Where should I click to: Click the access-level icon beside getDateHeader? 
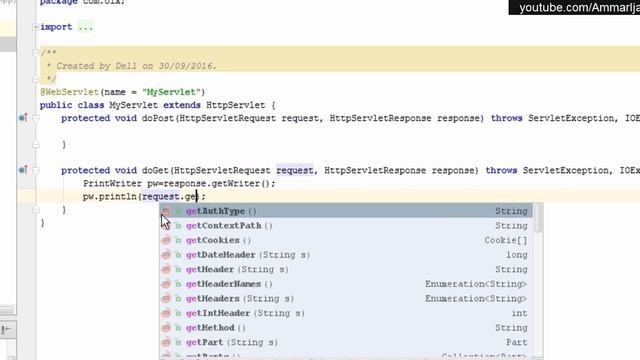tap(178, 255)
